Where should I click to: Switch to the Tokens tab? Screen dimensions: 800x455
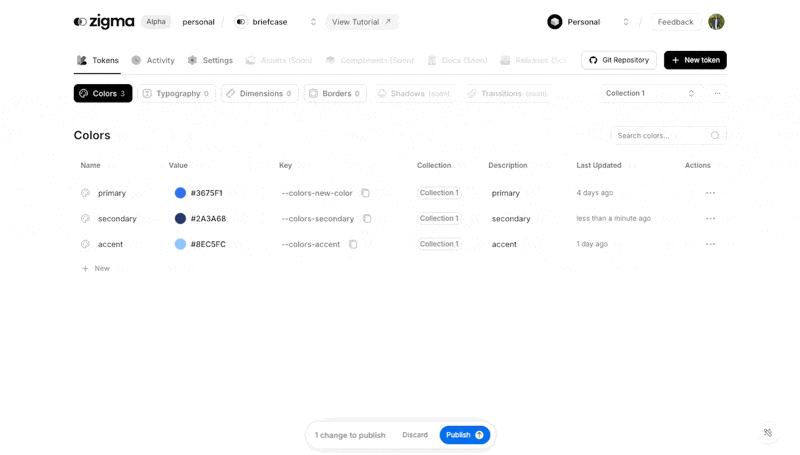point(97,60)
